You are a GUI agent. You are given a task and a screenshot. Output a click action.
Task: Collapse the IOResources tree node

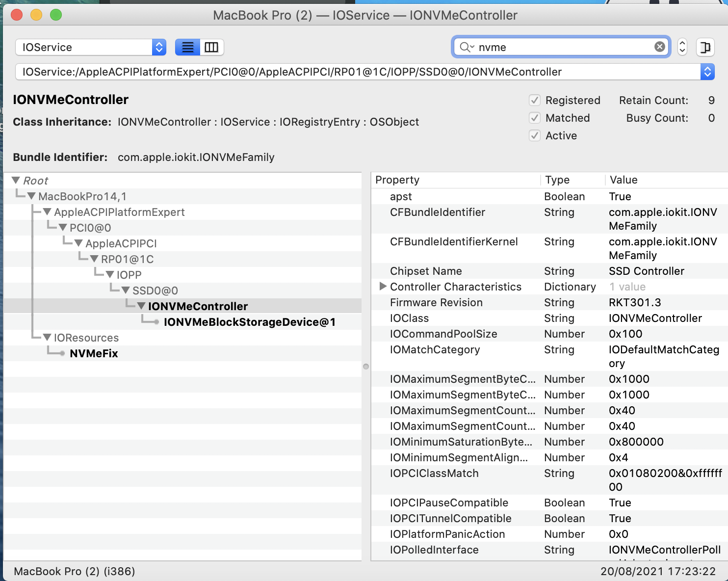tap(47, 338)
